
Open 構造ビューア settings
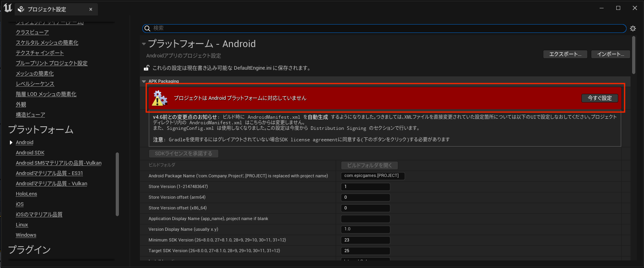pos(31,115)
